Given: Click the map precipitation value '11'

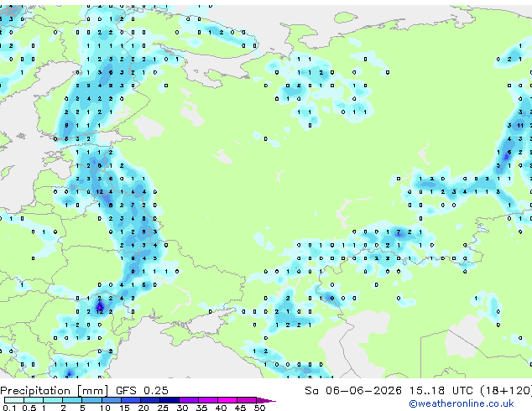Looking at the screenshot, I should [x=520, y=126].
